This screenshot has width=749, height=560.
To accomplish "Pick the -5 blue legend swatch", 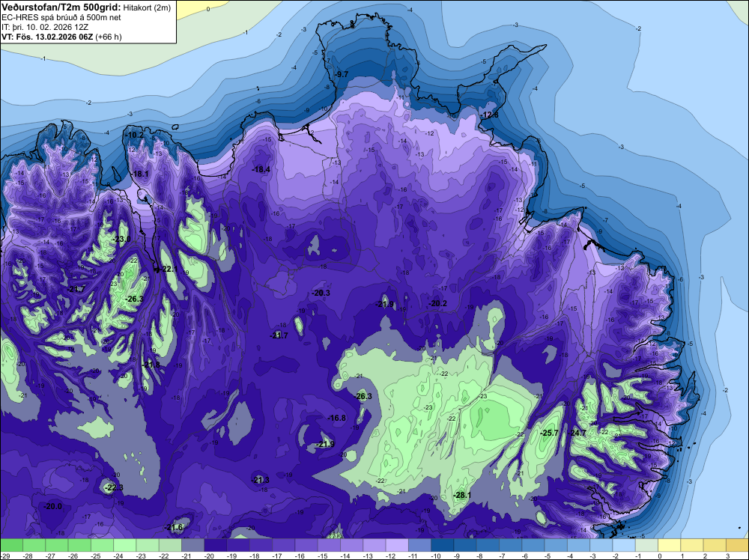I will (x=556, y=545).
